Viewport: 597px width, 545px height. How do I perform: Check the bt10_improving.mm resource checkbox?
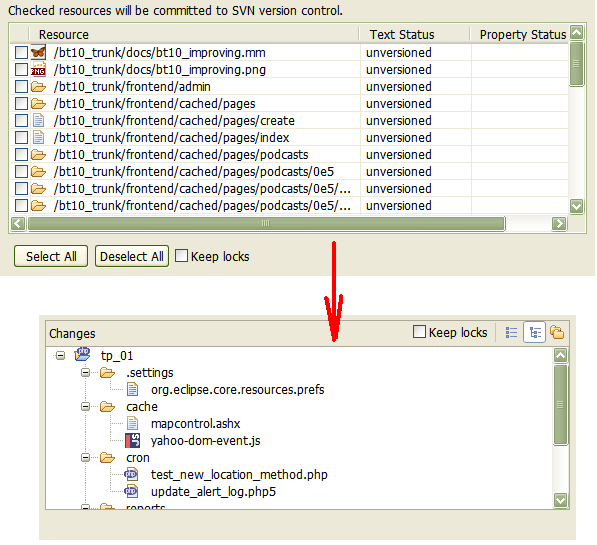[x=21, y=53]
